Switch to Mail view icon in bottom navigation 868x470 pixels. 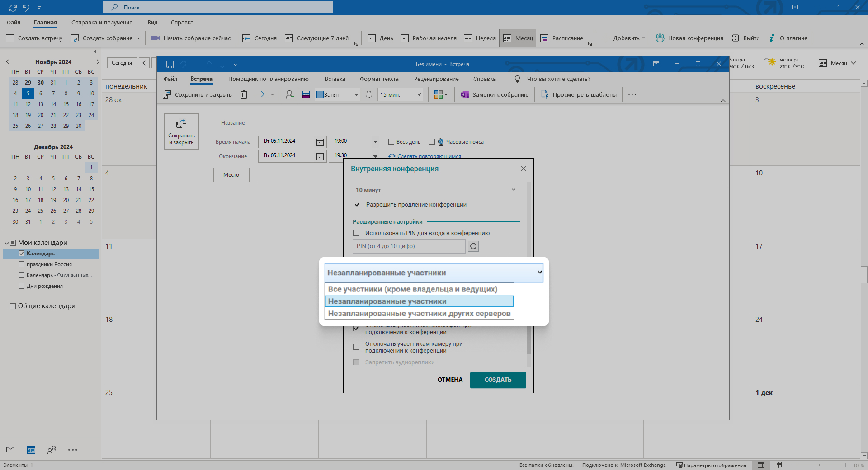point(10,449)
